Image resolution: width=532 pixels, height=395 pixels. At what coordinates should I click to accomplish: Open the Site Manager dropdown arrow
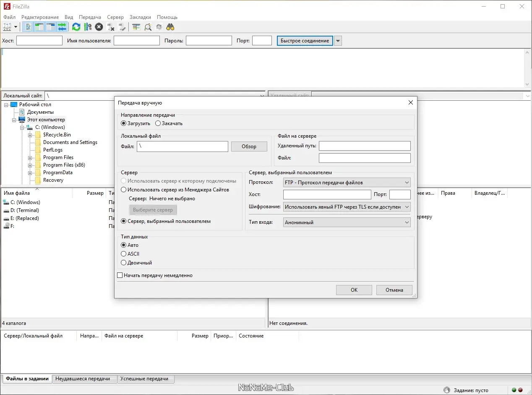click(x=16, y=27)
